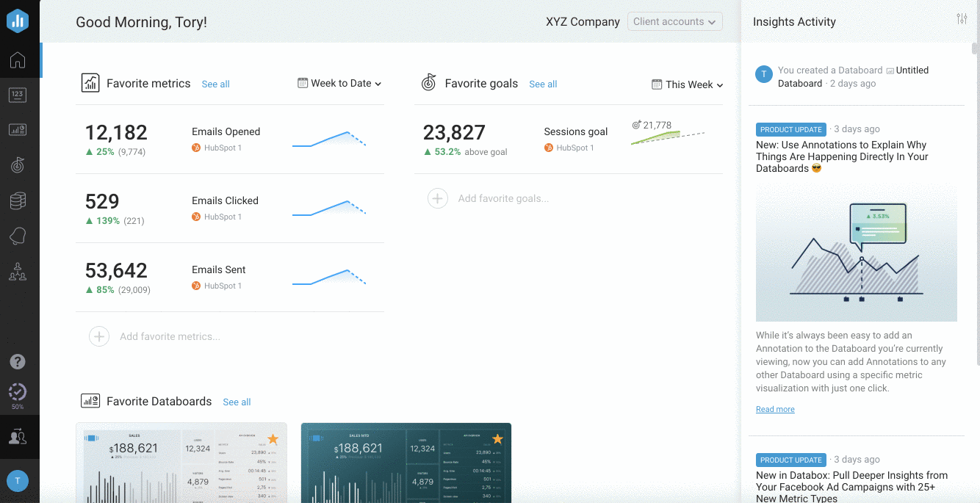This screenshot has width=980, height=503.
Task: Click Read more under Annotations update
Action: 775,410
